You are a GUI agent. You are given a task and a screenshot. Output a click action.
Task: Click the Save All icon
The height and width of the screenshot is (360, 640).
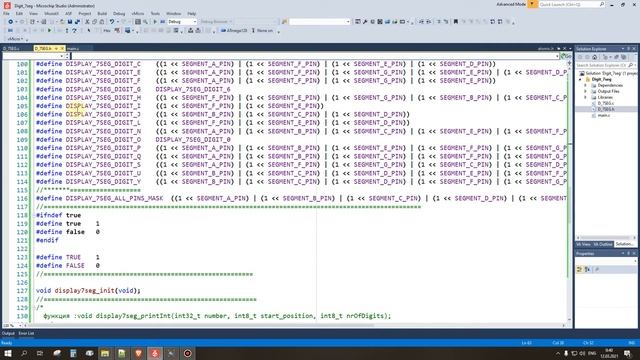tap(77, 22)
